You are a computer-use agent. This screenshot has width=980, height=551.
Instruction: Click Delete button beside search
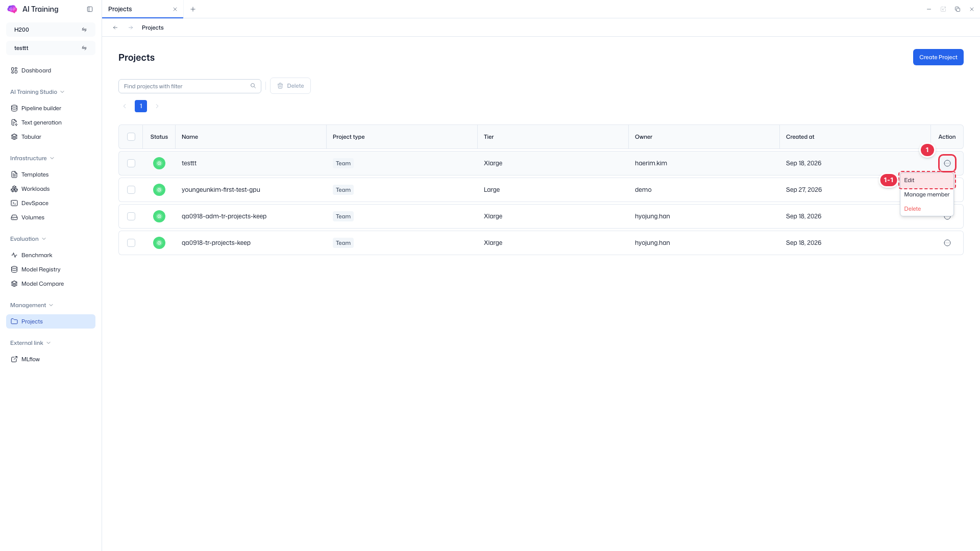(x=290, y=86)
